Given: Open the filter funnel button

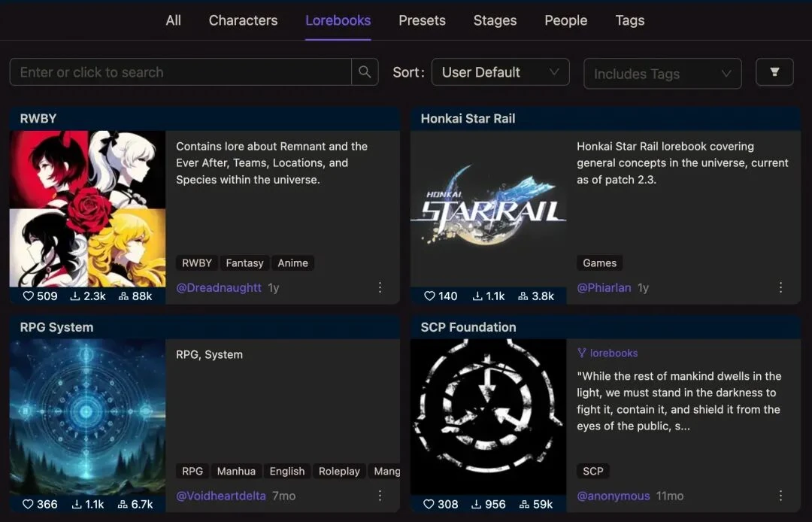Looking at the screenshot, I should coord(774,72).
